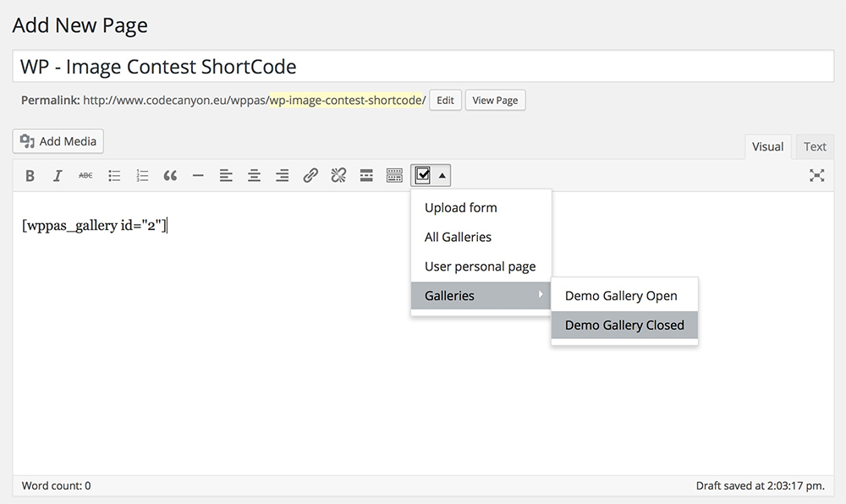Insert the Read More tag
846x504 pixels.
(366, 176)
